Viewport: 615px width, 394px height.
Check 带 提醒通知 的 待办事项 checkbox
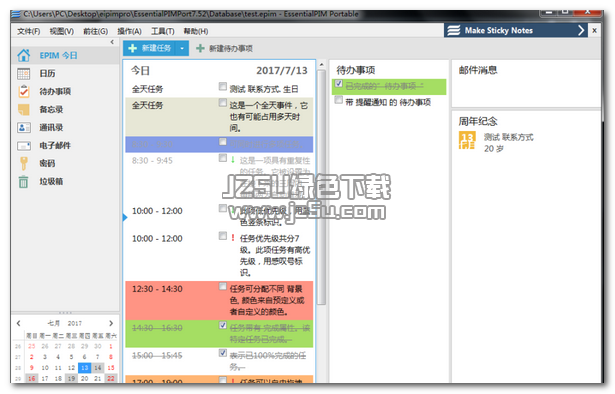(x=338, y=100)
